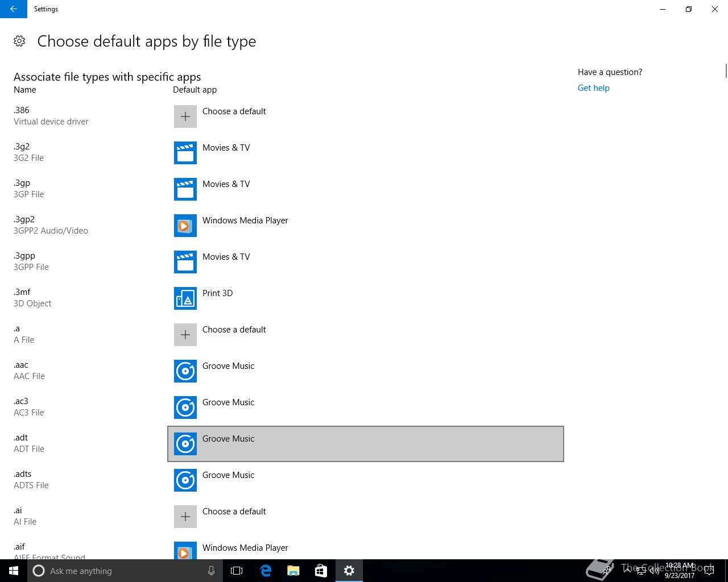The height and width of the screenshot is (582, 728).
Task: Click Print 3D icon for .3mf
Action: click(x=185, y=298)
